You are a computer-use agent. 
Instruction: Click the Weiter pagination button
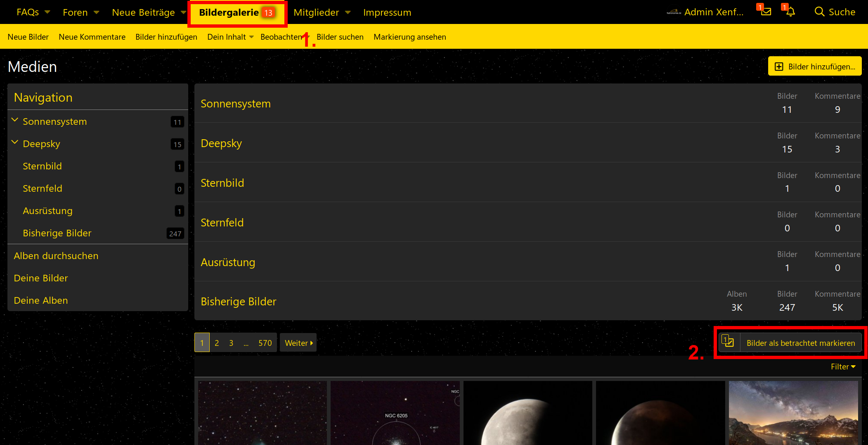click(x=298, y=343)
